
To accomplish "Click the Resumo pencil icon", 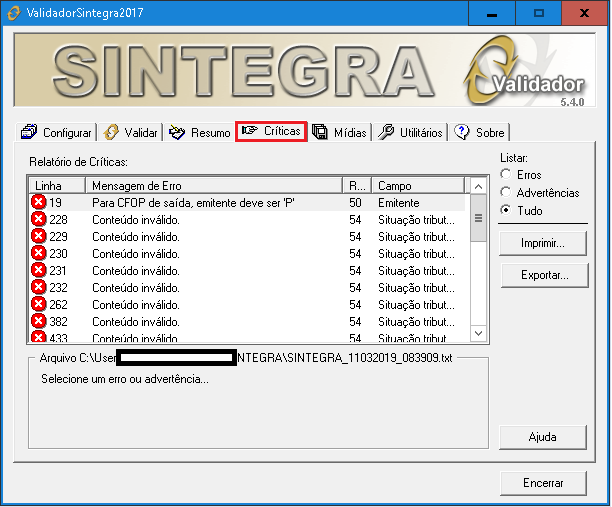I will [177, 132].
